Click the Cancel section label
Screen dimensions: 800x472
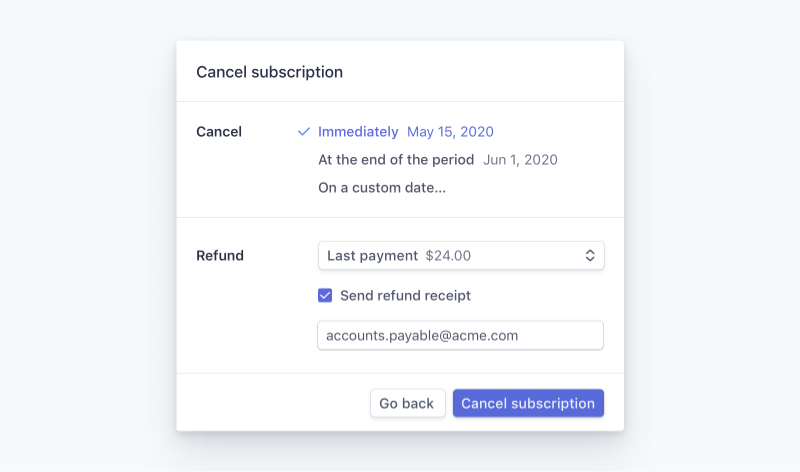click(x=219, y=132)
